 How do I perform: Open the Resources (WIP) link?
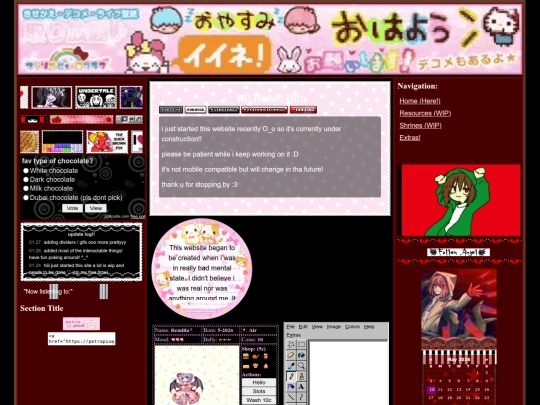[425, 113]
